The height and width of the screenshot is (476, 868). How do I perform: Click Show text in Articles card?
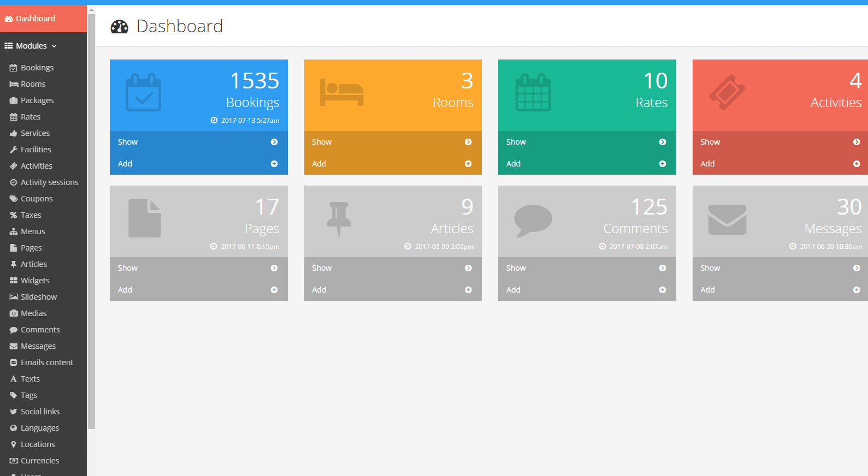click(322, 268)
